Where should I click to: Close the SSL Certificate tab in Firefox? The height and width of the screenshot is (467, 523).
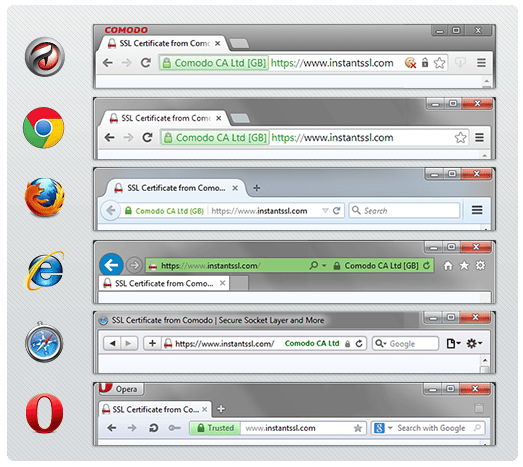pos(235,188)
